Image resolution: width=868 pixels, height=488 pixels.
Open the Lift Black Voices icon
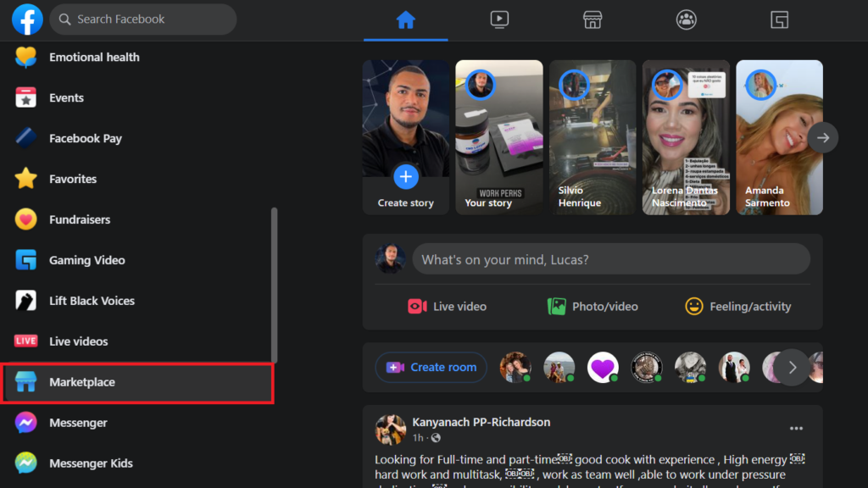[25, 301]
